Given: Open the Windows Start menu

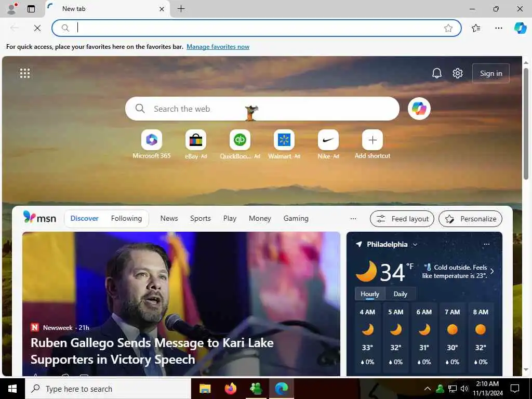Looking at the screenshot, I should tap(12, 389).
